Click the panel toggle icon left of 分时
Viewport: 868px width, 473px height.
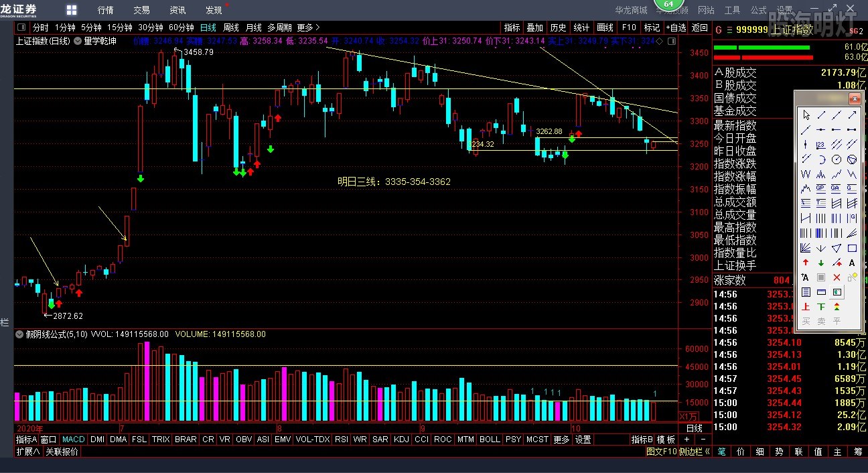tap(21, 27)
